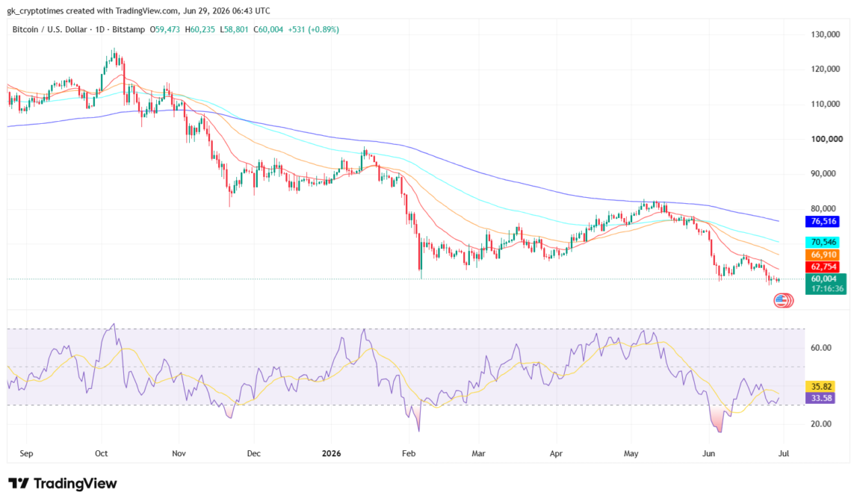Click the open price value O59,473
This screenshot has height=504, width=857.
[164, 29]
